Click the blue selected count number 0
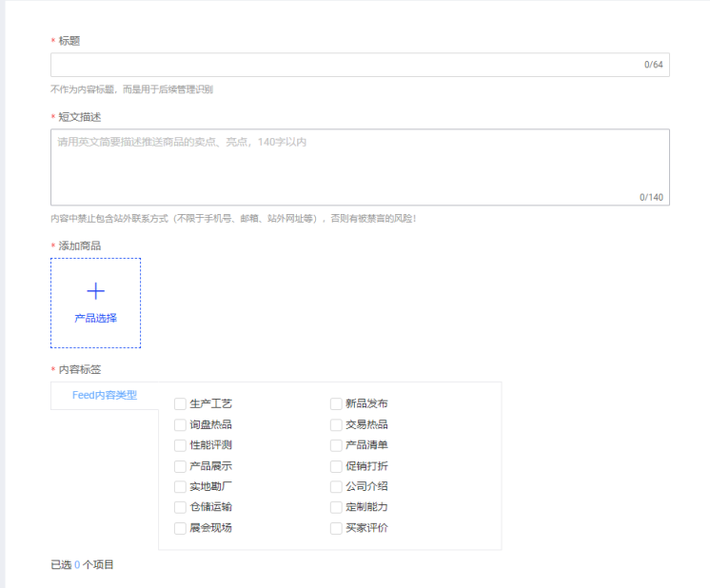The image size is (710, 588). 77,565
